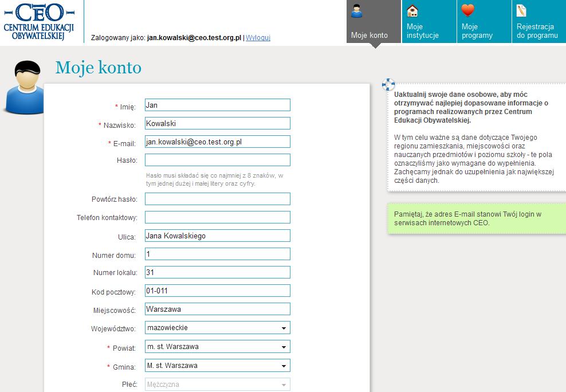The width and height of the screenshot is (566, 392).
Task: Click the large user avatar beside Moje konto
Action: pyautogui.click(x=24, y=87)
